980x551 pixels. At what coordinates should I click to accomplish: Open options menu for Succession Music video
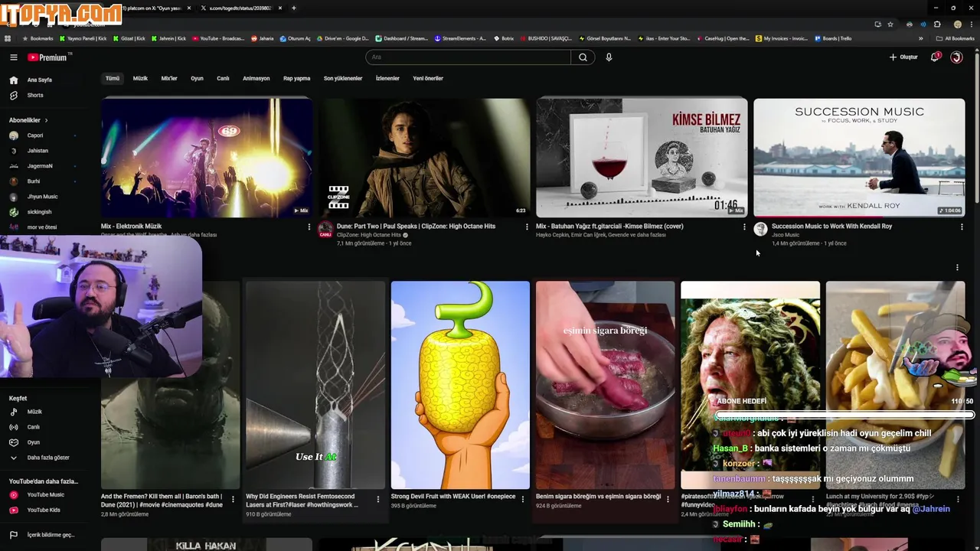click(962, 227)
